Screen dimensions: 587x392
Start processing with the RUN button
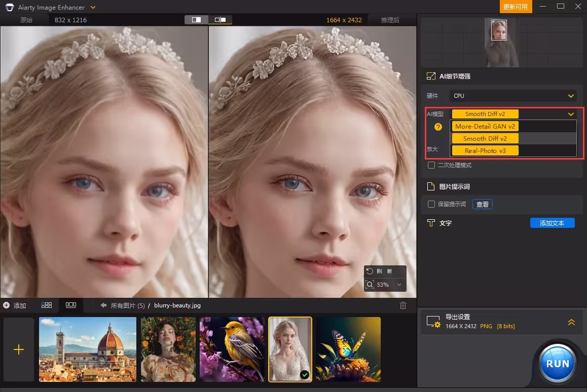pyautogui.click(x=558, y=364)
